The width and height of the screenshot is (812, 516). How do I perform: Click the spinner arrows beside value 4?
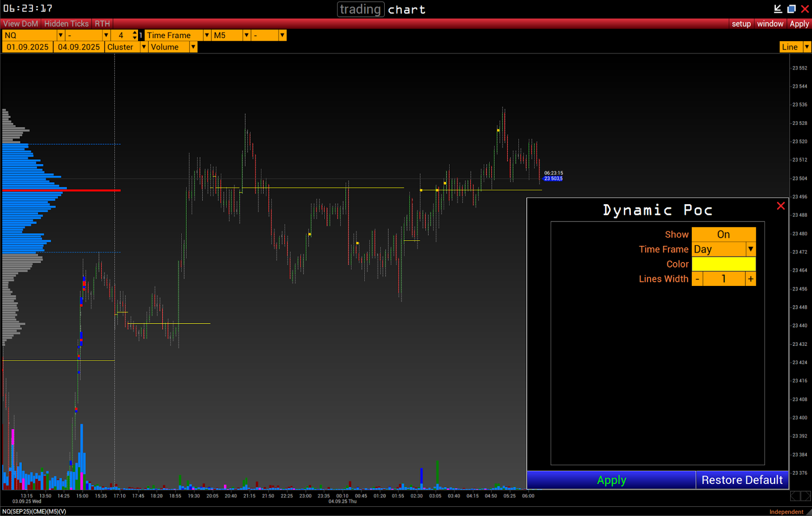pos(134,35)
